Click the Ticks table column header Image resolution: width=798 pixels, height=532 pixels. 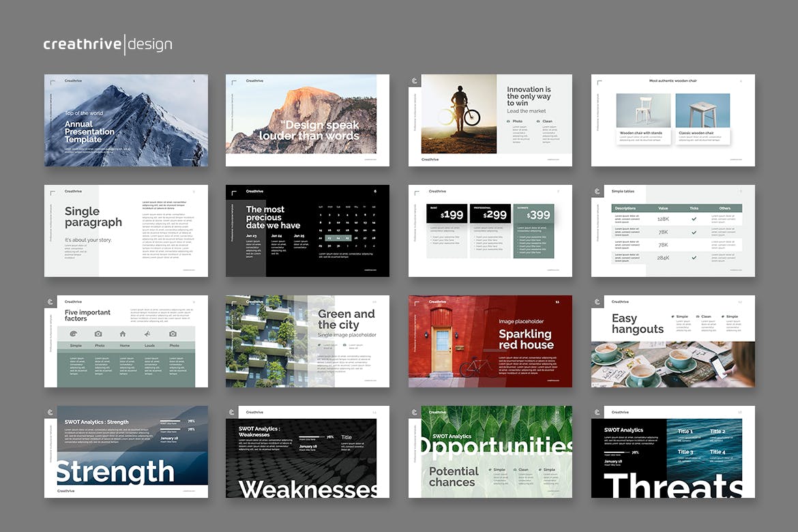coord(694,208)
